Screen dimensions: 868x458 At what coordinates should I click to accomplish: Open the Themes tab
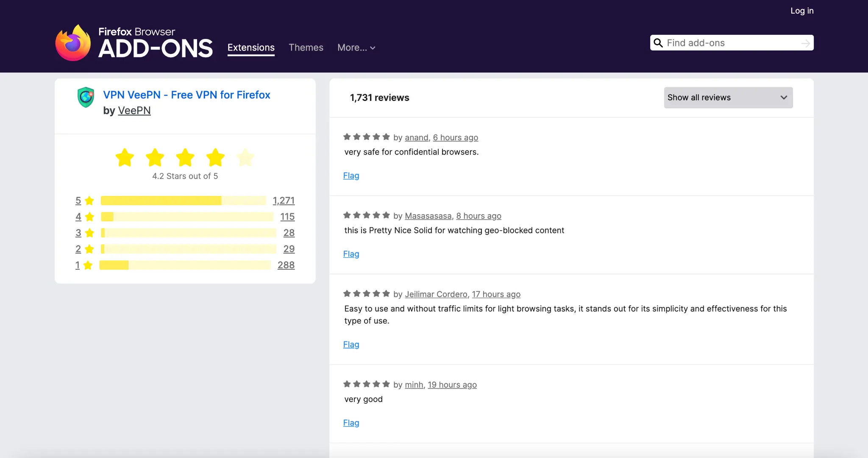306,47
